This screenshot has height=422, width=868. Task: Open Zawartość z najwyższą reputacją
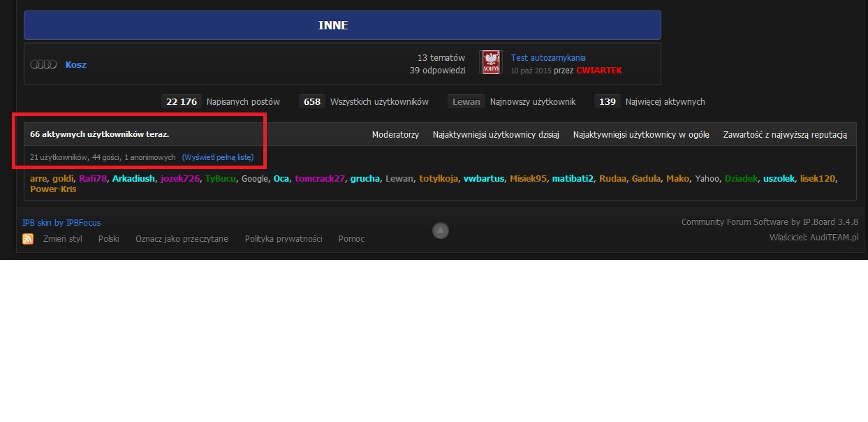[x=785, y=135]
